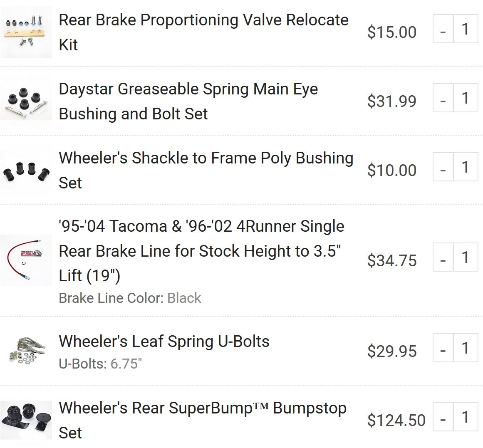Open Daystar Greaseable Spring Main Eye Bushing link

click(188, 101)
